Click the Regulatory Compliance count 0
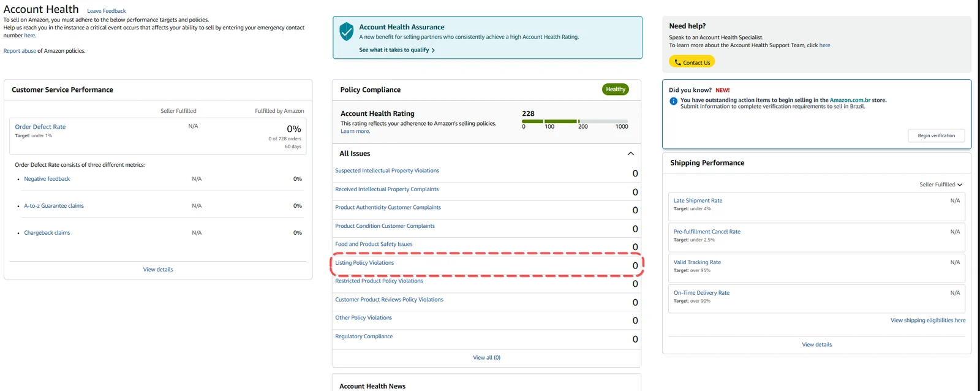980x391 pixels. [635, 339]
